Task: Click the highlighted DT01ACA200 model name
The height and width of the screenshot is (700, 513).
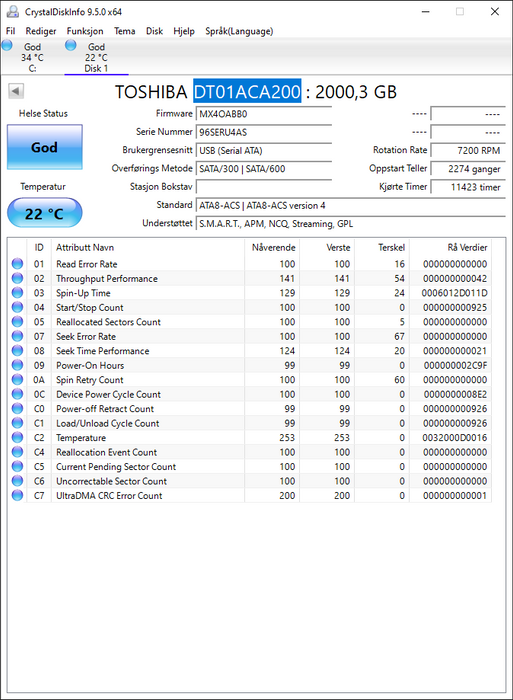Action: pos(247,92)
